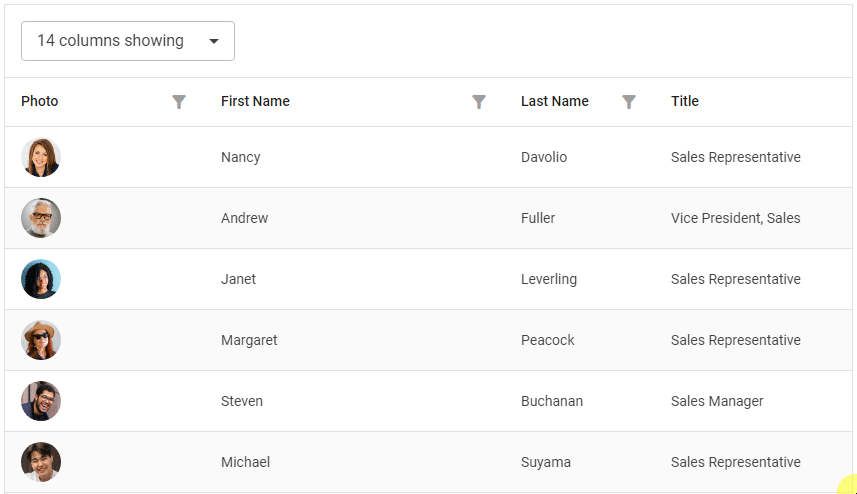Sort by the Last Name column header
Image resolution: width=857 pixels, height=494 pixels.
click(555, 101)
